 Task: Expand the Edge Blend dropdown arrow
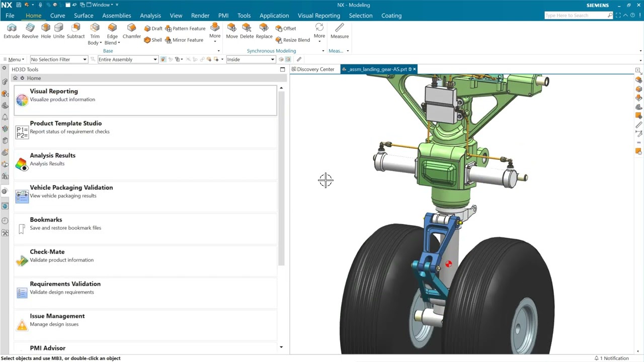(x=119, y=43)
